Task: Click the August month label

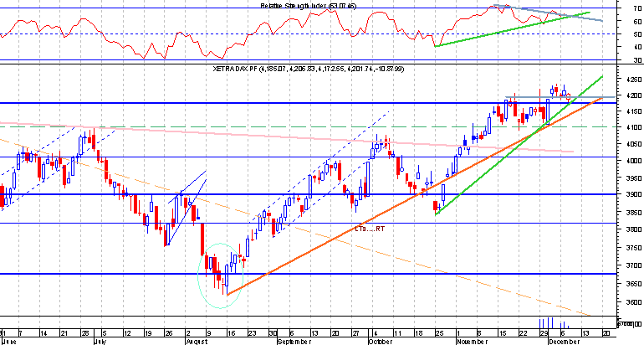Action: pos(197,342)
